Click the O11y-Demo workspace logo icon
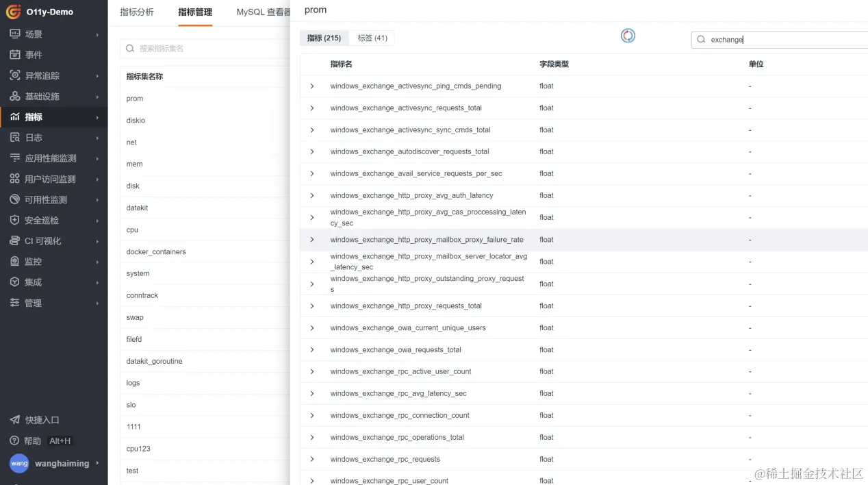The image size is (868, 485). pos(14,12)
